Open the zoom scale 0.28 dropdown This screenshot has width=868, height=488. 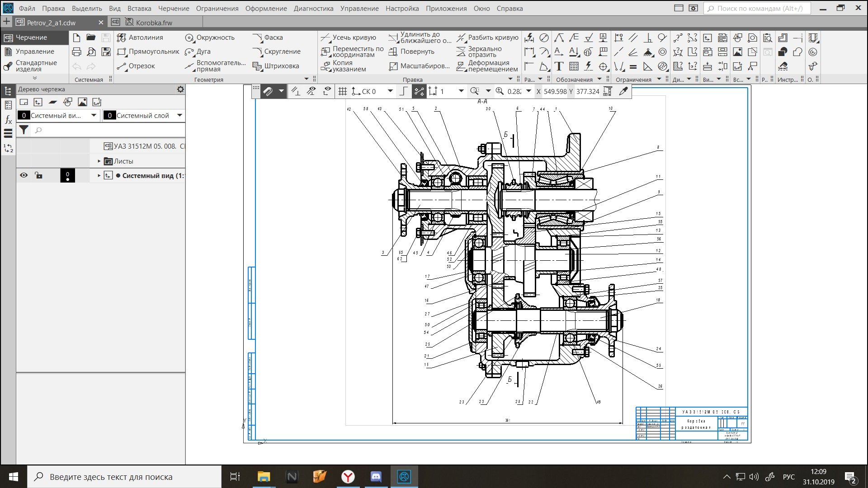coord(528,91)
